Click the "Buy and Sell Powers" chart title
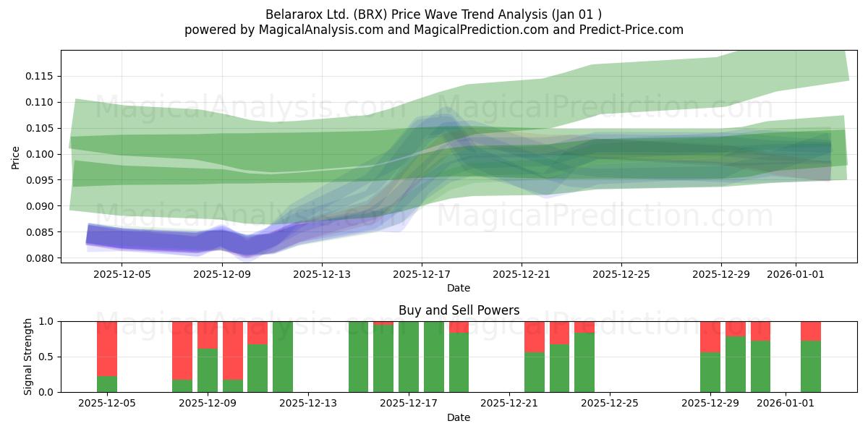Viewport: 868px width, 434px height. 459,310
